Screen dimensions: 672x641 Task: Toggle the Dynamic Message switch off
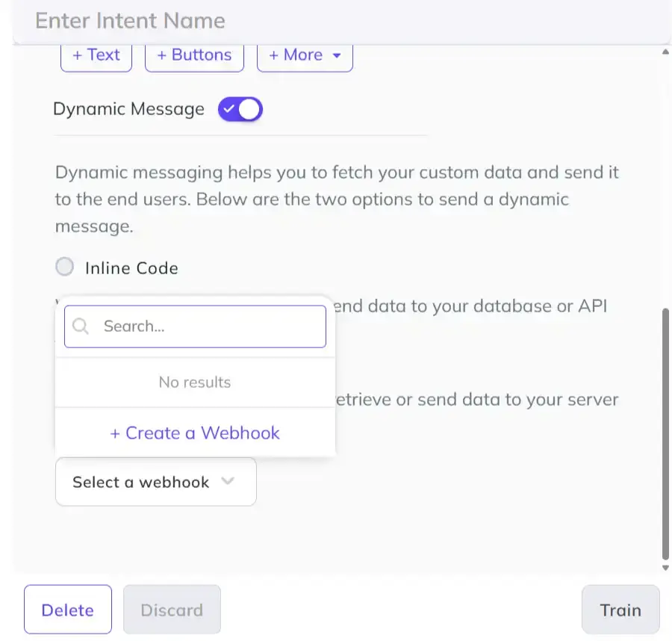tap(240, 109)
